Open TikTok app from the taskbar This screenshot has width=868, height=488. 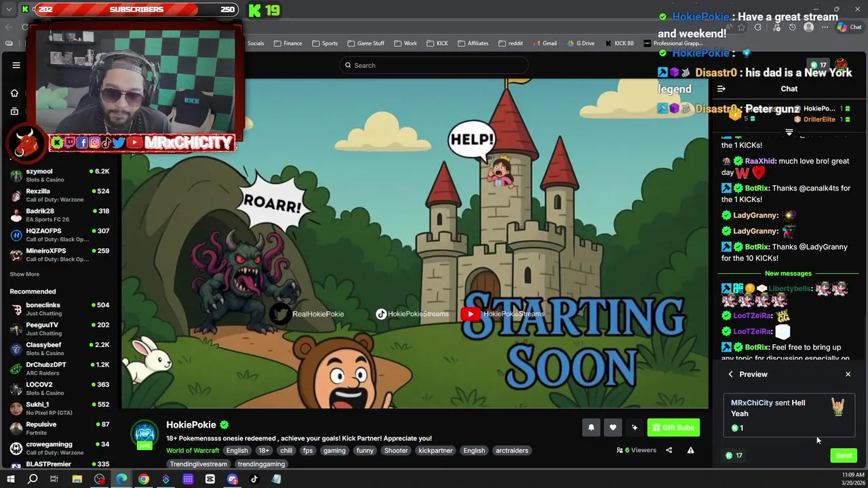(x=254, y=479)
